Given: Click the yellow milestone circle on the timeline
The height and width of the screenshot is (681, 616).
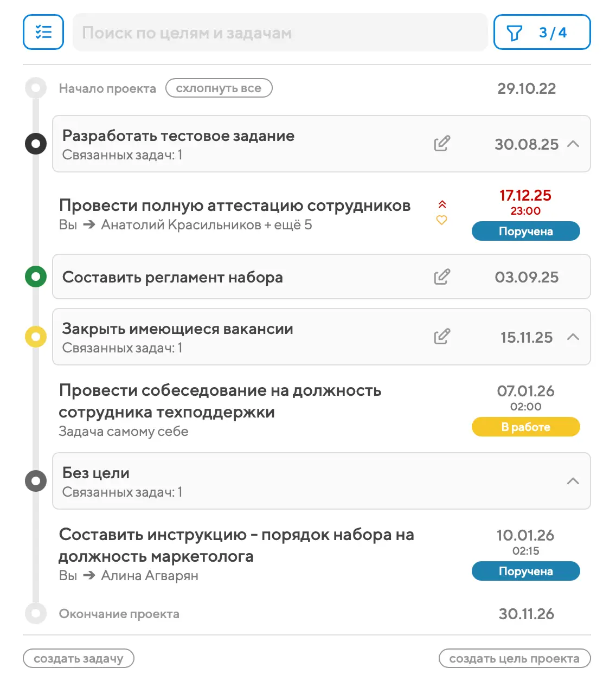Looking at the screenshot, I should pos(36,337).
